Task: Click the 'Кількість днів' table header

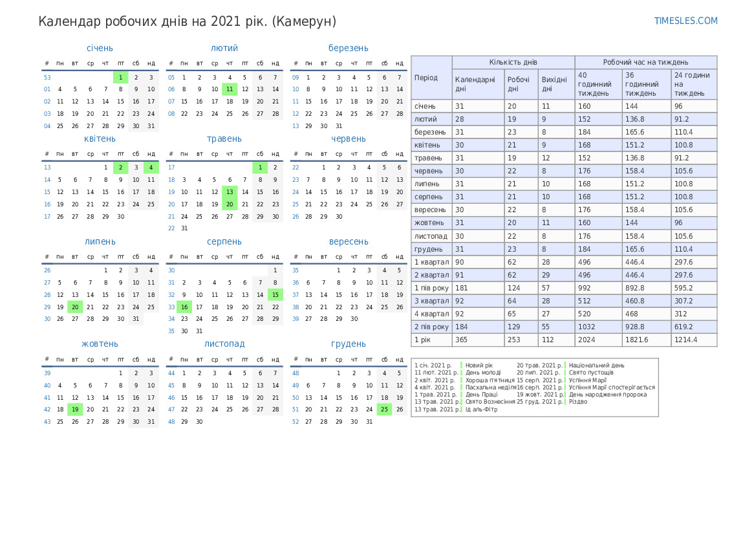Action: [513, 62]
